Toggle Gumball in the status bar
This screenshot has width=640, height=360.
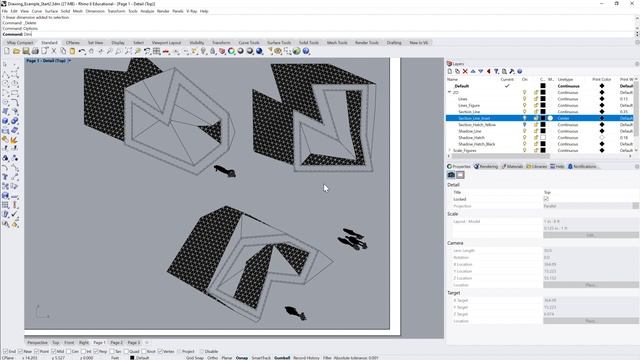(282, 358)
